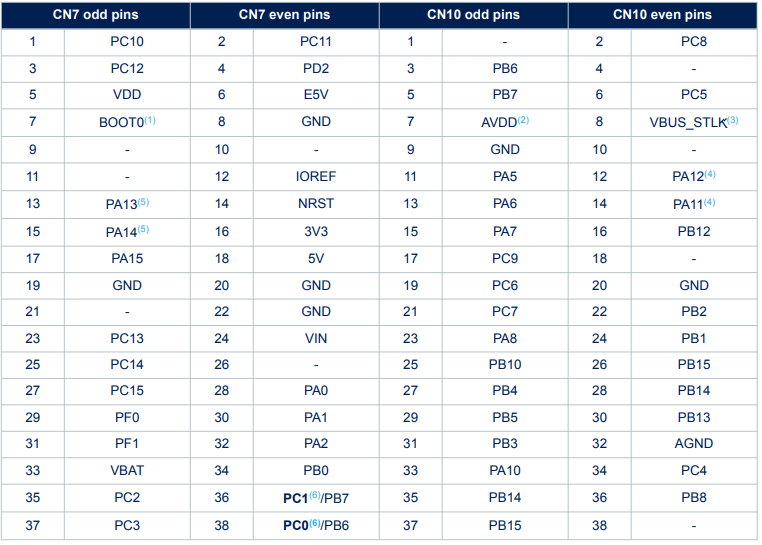Click the CN10 odd pins header

[x=473, y=15]
